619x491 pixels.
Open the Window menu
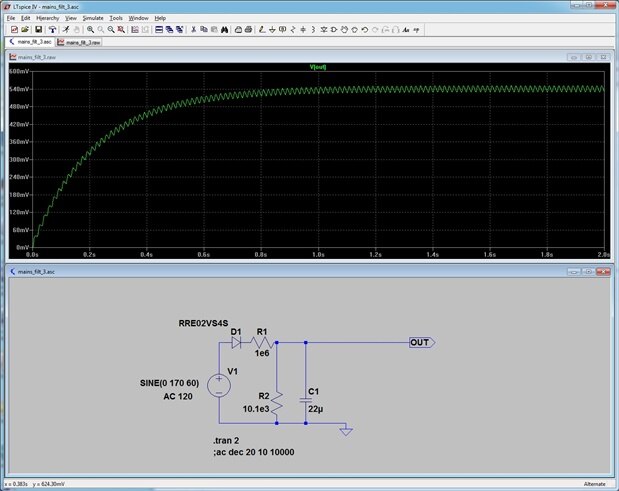pyautogui.click(x=139, y=18)
